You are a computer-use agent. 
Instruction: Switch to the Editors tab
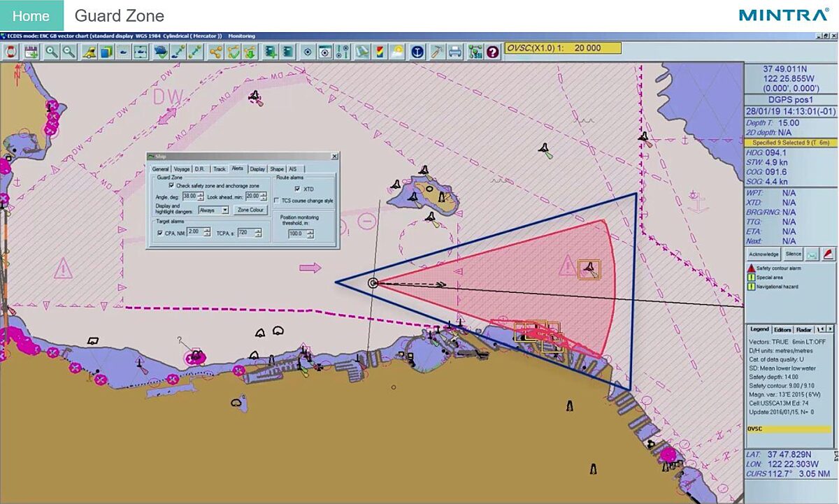coord(782,329)
